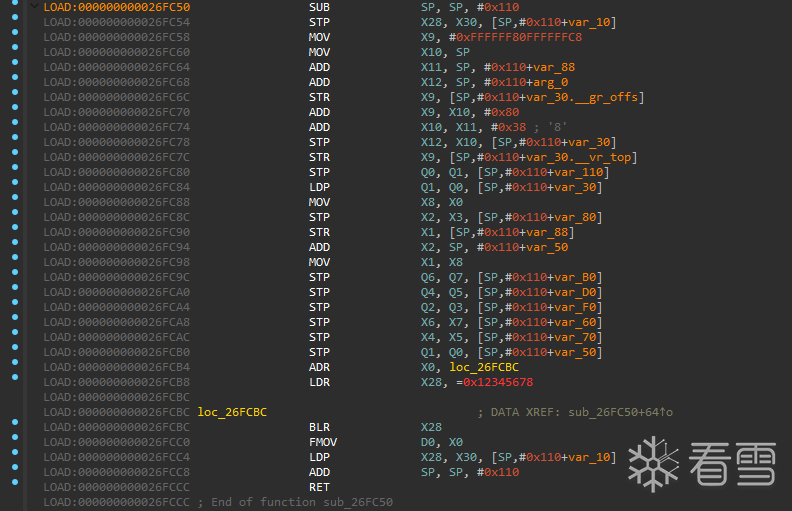Toggle breakpoint dot on the FMOV line
The image size is (792, 511).
[x=15, y=437]
